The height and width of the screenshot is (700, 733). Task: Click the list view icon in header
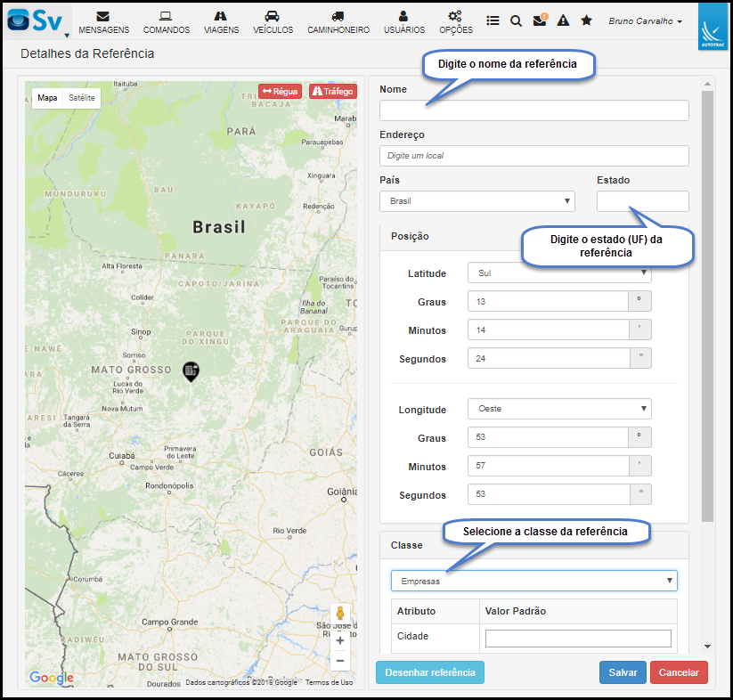pos(493,20)
